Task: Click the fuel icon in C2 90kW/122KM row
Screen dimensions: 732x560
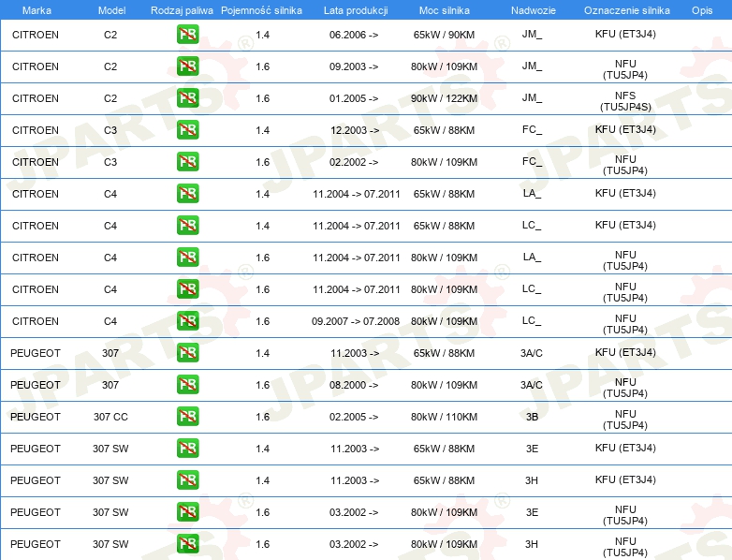Action: [x=187, y=98]
